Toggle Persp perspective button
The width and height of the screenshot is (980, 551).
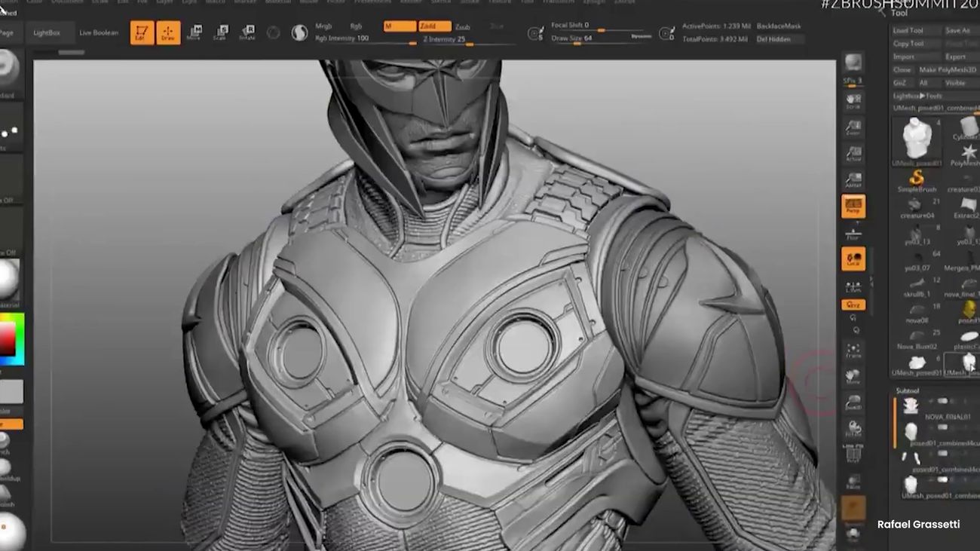853,206
